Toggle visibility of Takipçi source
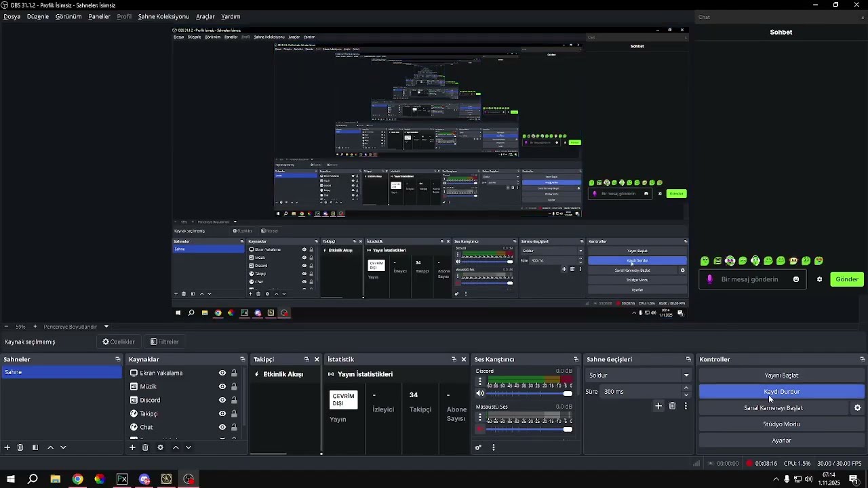Screen dimensions: 868x488 [222, 413]
